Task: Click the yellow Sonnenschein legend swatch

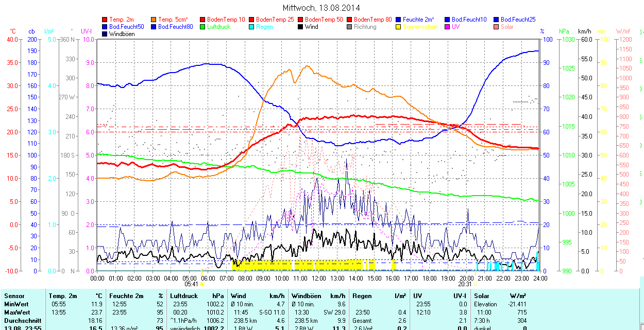Action: [398, 27]
